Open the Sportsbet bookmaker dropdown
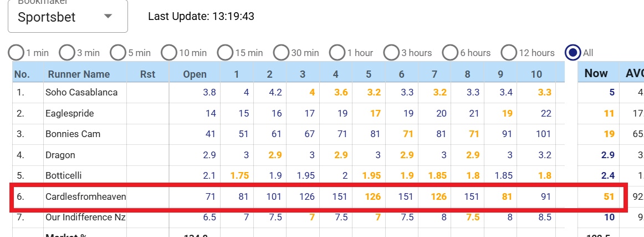Viewport: 644px width, 237px height. [67, 17]
